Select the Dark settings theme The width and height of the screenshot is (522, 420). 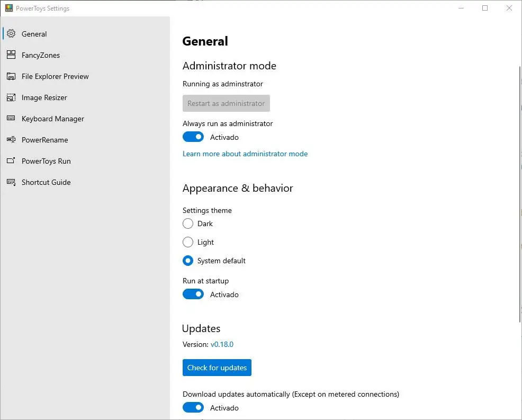(x=188, y=224)
